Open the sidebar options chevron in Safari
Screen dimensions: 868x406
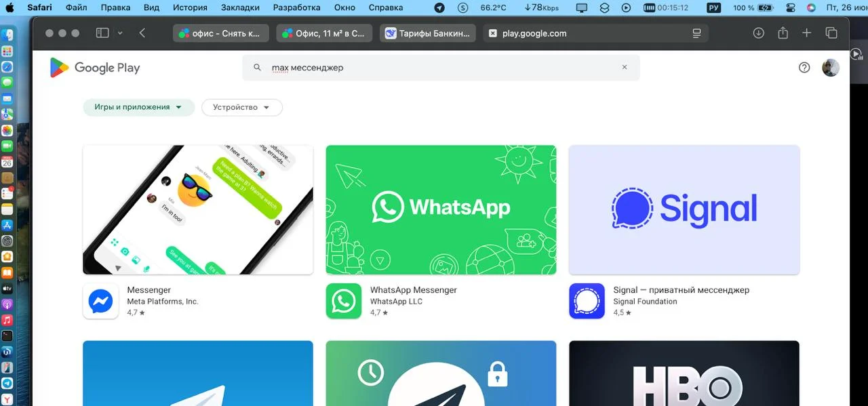point(120,33)
